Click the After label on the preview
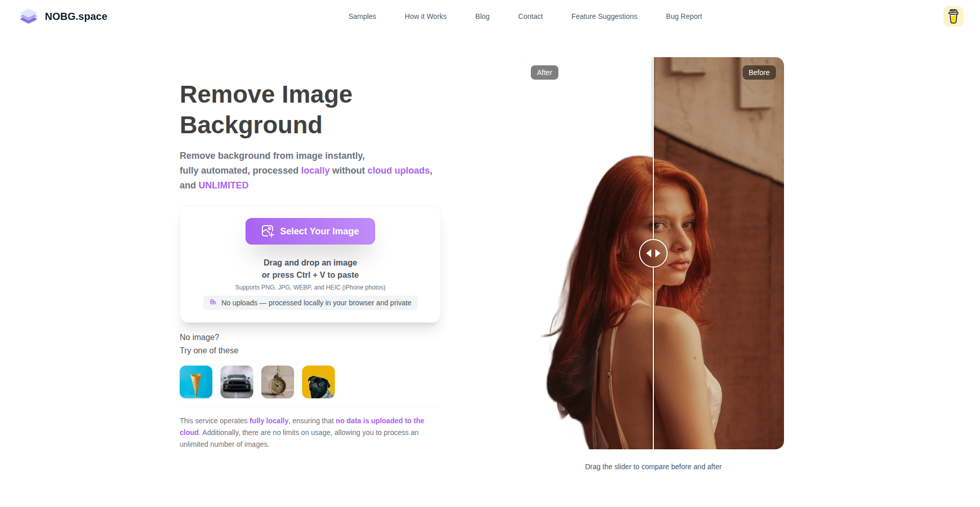This screenshot has width=980, height=507. (x=545, y=73)
